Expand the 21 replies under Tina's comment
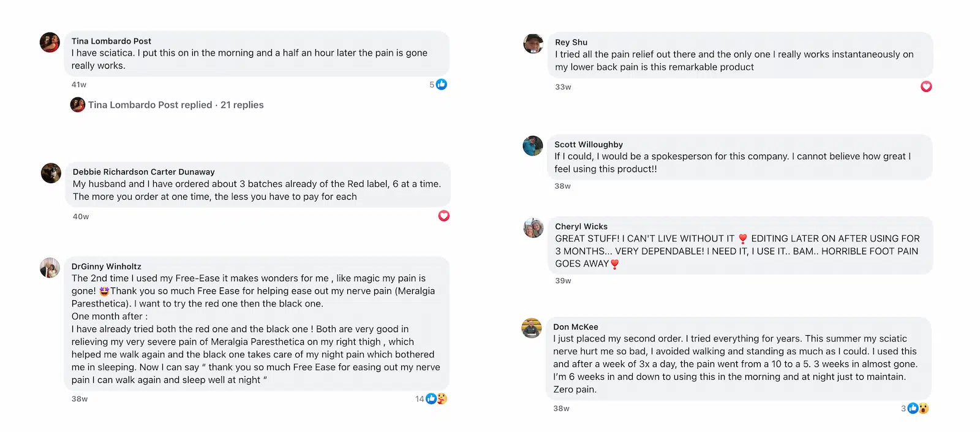This screenshot has height=432, width=980. tap(242, 105)
